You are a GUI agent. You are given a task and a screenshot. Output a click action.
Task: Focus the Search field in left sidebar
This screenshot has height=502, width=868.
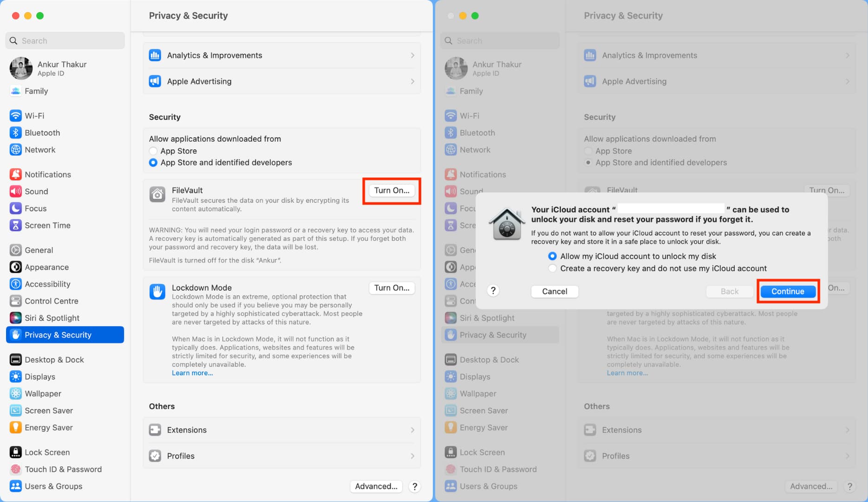[65, 40]
